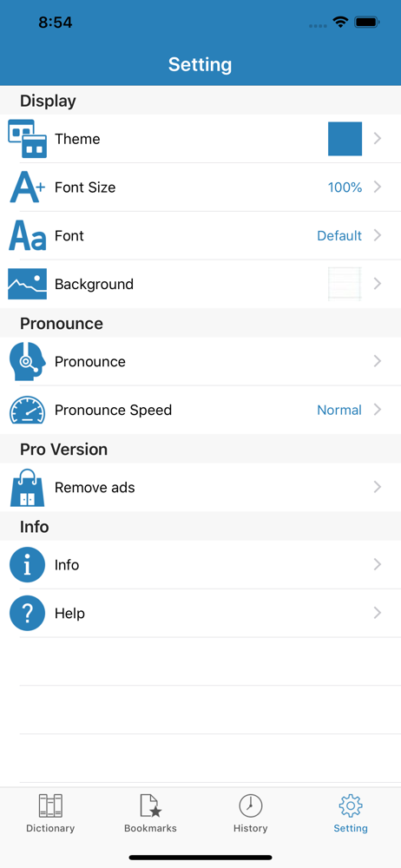Tap the Theme windows icon
Viewport: 401px width, 868px height.
pyautogui.click(x=27, y=138)
